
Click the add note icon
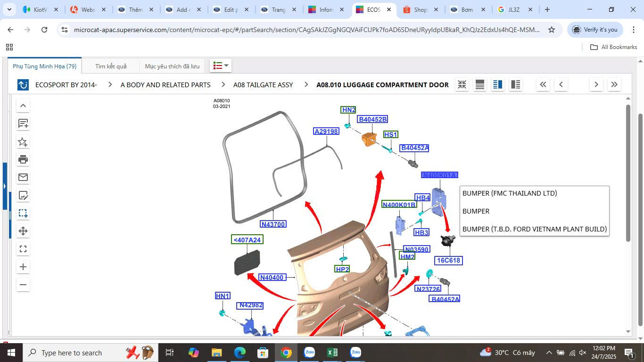[23, 123]
